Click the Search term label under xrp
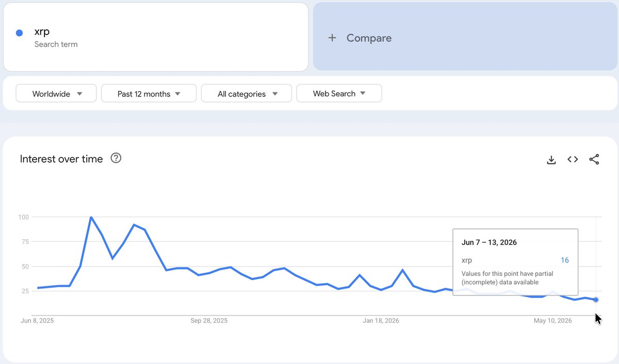Screen dimensions: 619x364 coord(56,44)
